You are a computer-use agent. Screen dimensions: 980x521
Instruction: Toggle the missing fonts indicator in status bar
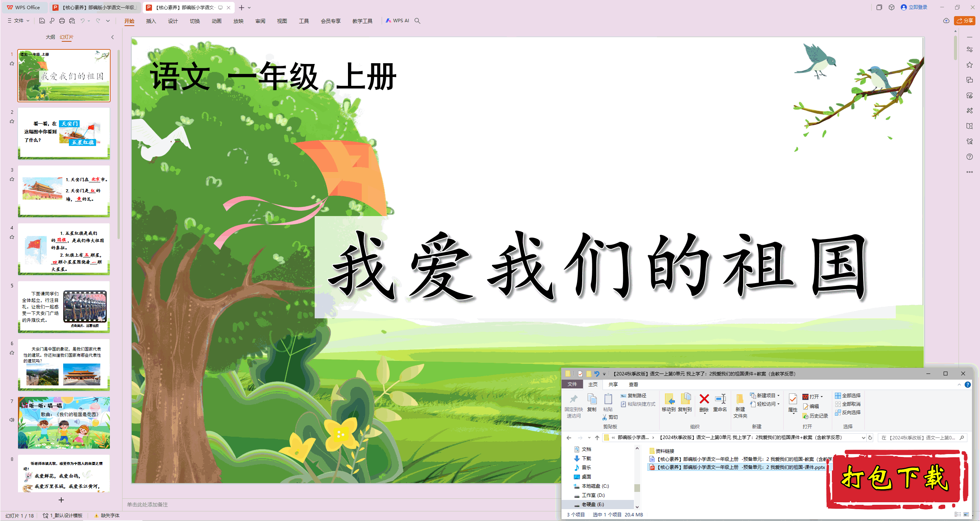pyautogui.click(x=107, y=516)
